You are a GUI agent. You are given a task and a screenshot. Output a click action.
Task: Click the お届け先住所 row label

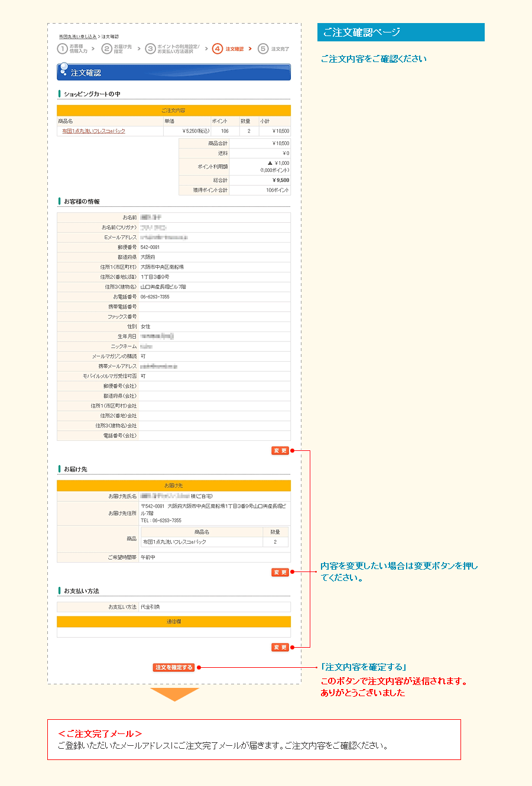tap(122, 513)
